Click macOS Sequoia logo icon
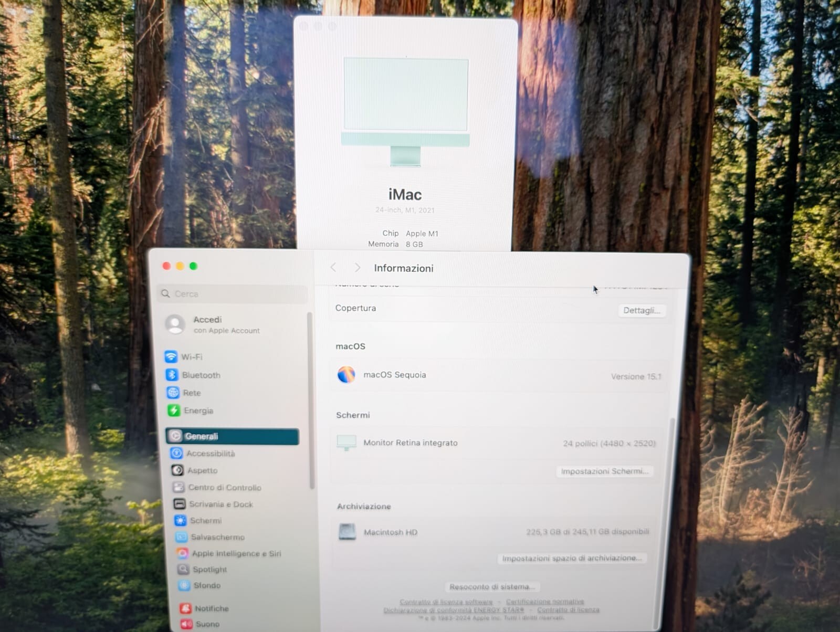The height and width of the screenshot is (632, 840). coord(346,375)
